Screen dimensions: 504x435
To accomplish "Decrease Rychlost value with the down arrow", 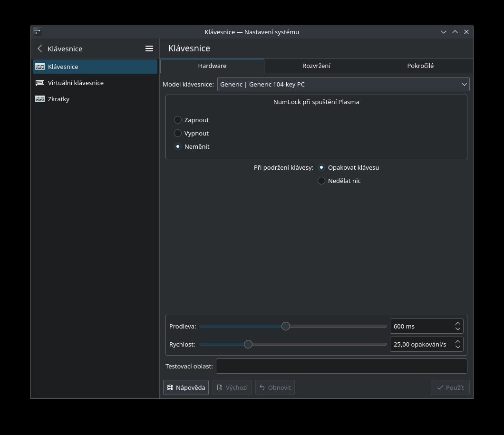I will [457, 347].
